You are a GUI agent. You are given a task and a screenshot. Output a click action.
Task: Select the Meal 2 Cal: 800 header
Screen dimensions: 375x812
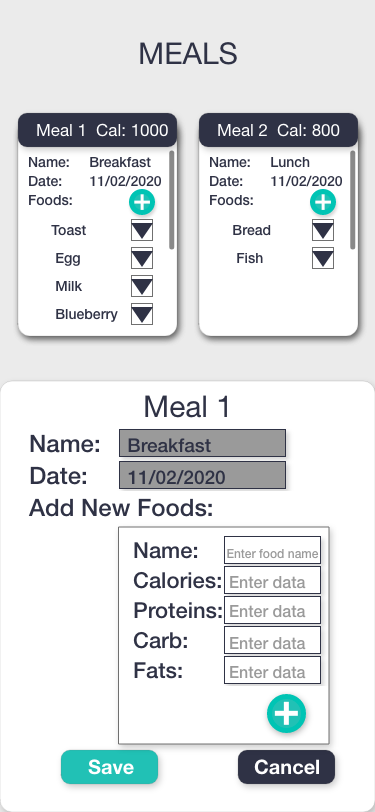[278, 130]
